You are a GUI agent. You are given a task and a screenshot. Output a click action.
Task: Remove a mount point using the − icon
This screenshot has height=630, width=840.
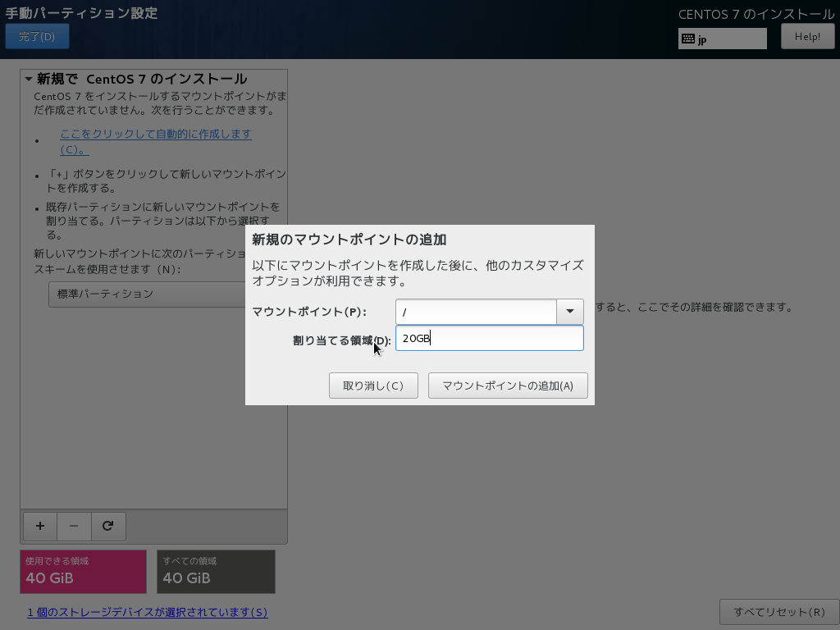74,526
